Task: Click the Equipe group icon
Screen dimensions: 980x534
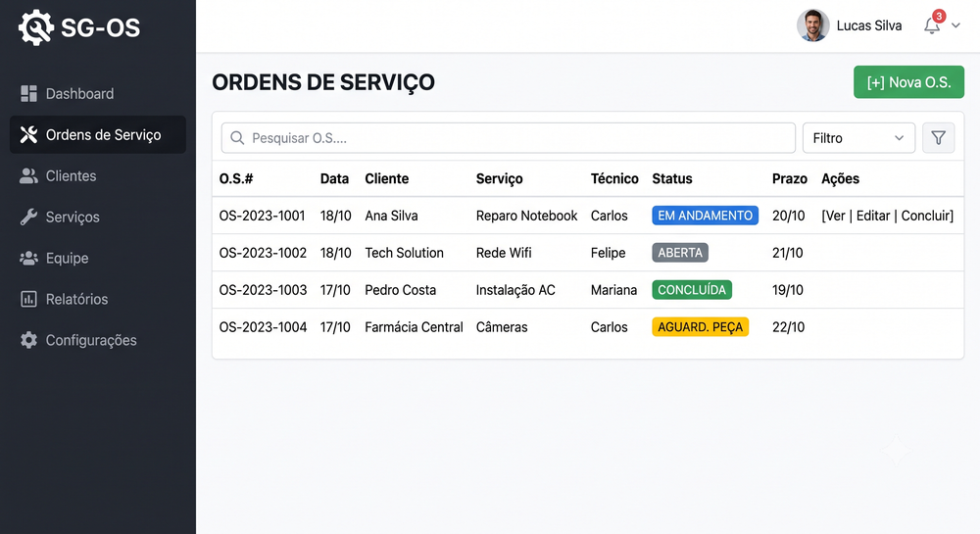Action: (28, 258)
